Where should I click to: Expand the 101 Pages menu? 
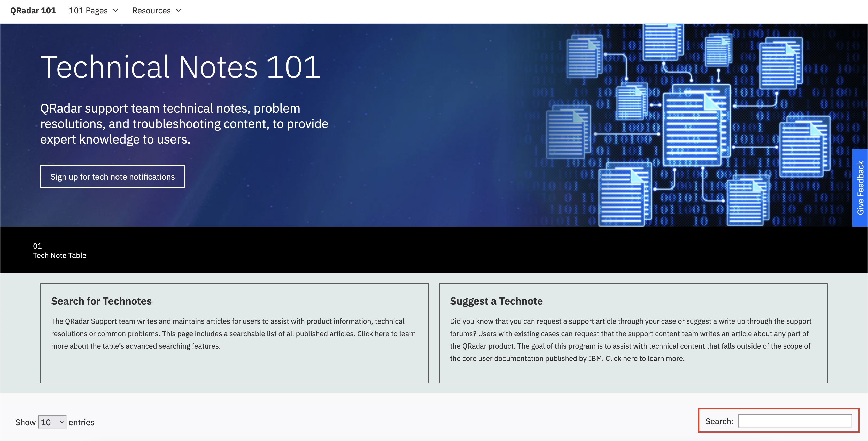[x=93, y=10]
